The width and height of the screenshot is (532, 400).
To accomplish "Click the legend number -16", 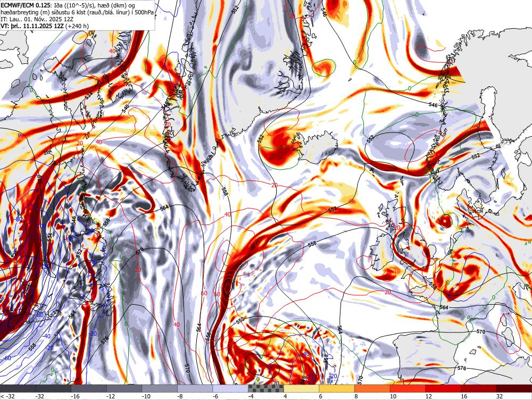I will coord(76,396).
